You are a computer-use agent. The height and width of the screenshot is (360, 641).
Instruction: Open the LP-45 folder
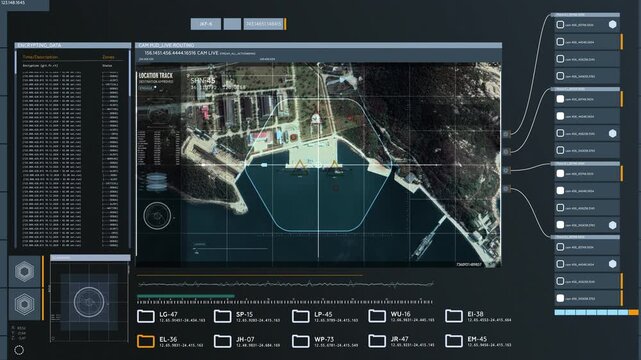(x=300, y=316)
